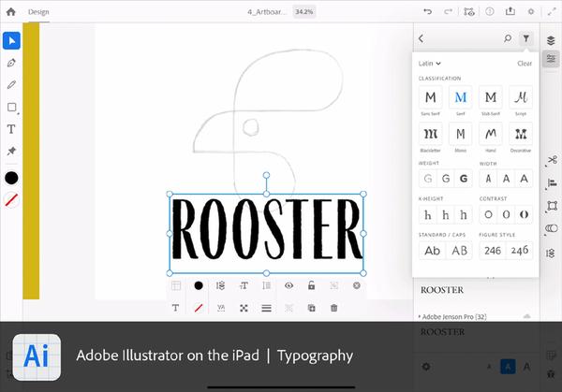This screenshot has height=392, width=562.
Task: Open the zoom percentage dropdown
Action: point(303,12)
